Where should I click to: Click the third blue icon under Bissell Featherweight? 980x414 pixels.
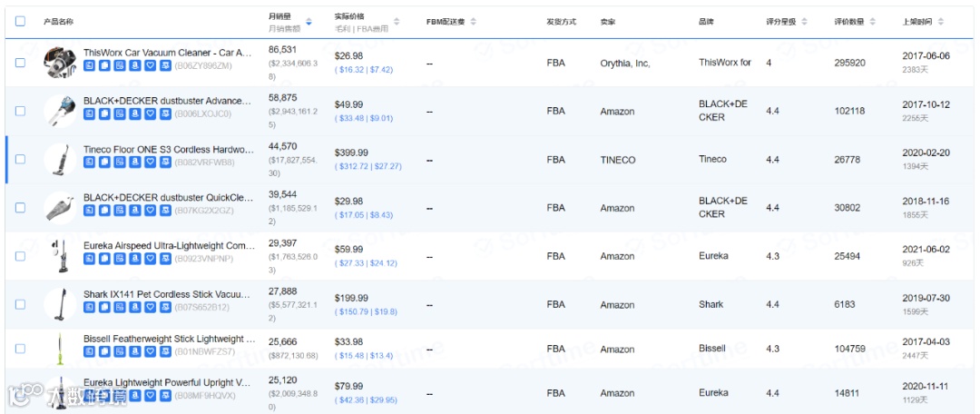pyautogui.click(x=120, y=351)
